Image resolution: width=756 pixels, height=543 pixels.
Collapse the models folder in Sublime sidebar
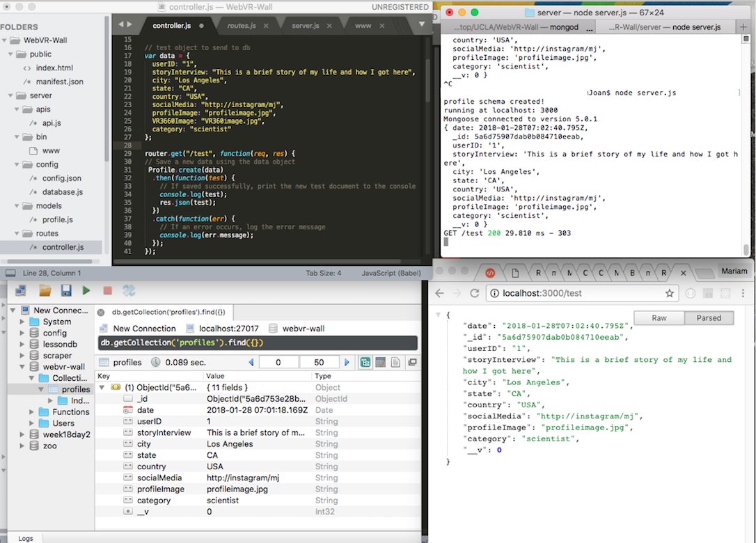[17, 206]
